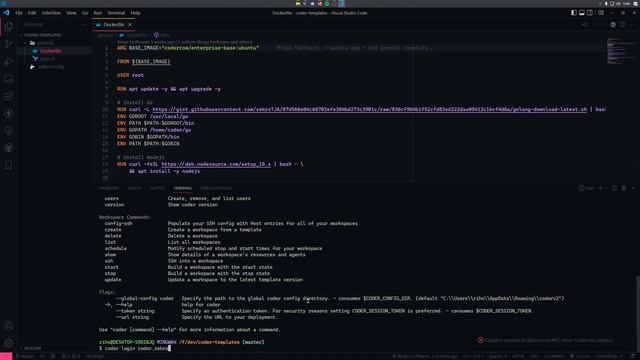Click the git blame authors line
640x360 pixels.
click(184, 42)
